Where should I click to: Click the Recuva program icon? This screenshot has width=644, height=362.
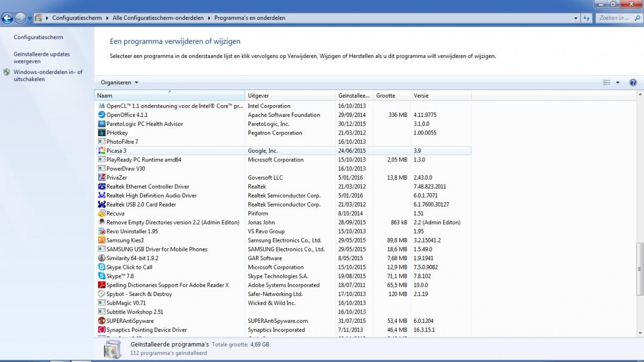click(x=102, y=213)
